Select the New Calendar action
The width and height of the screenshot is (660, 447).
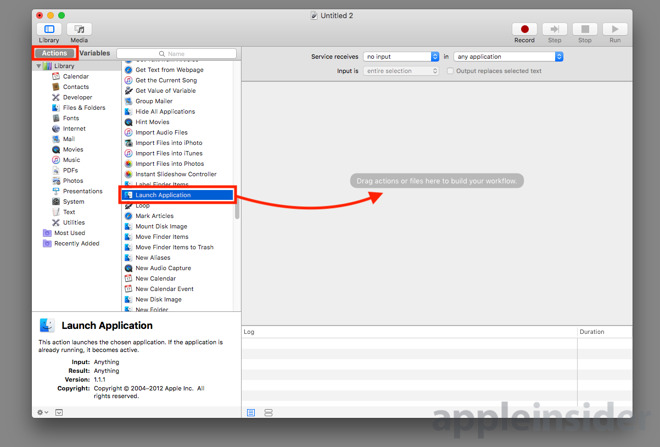tap(155, 279)
